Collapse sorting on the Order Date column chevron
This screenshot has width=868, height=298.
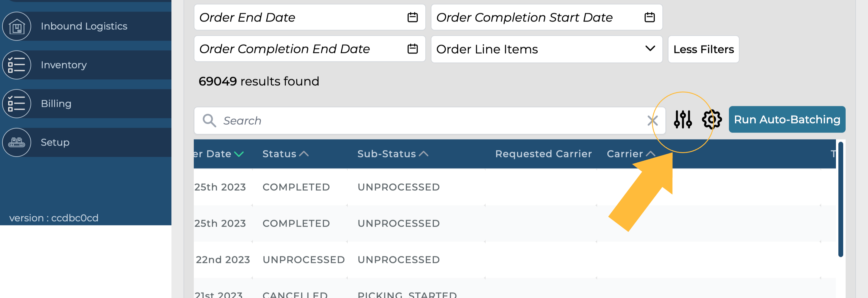click(x=239, y=154)
